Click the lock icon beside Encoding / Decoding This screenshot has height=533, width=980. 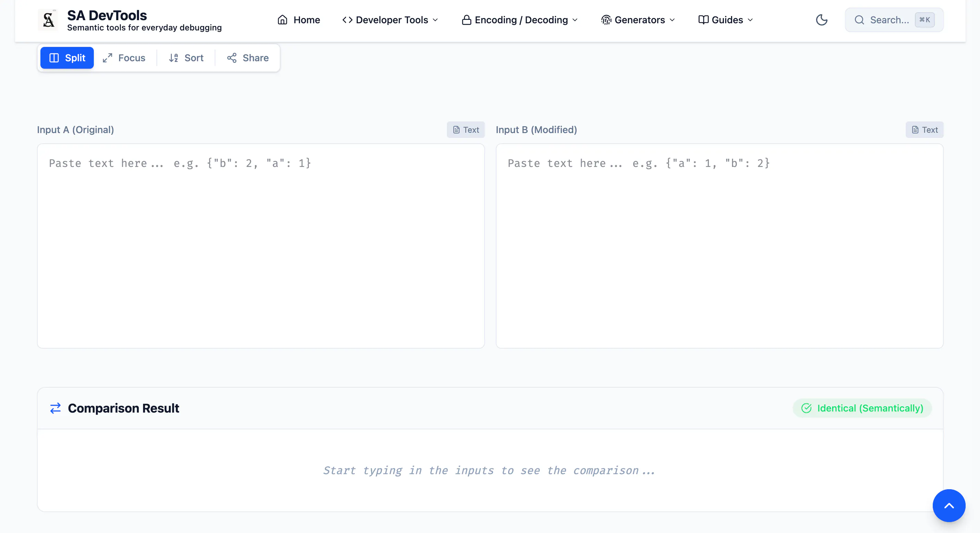coord(466,20)
